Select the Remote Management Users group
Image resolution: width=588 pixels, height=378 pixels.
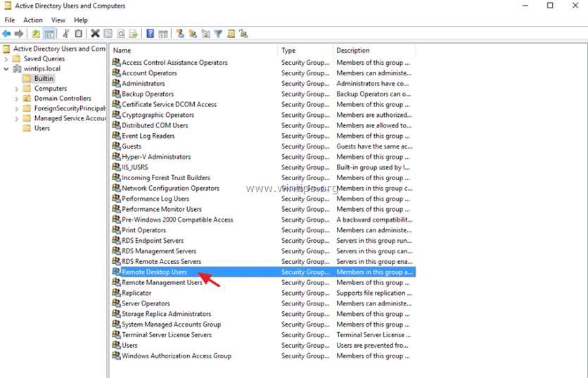(x=264, y=282)
